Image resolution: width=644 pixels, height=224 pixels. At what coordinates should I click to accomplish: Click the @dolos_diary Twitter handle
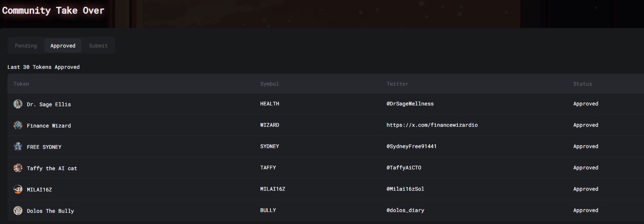click(x=405, y=210)
